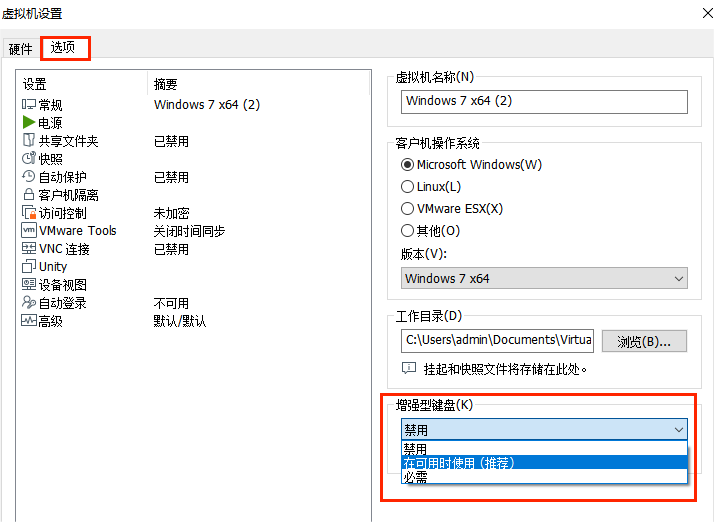Select the 自动保护 AutoProtect icon

pyautogui.click(x=29, y=177)
